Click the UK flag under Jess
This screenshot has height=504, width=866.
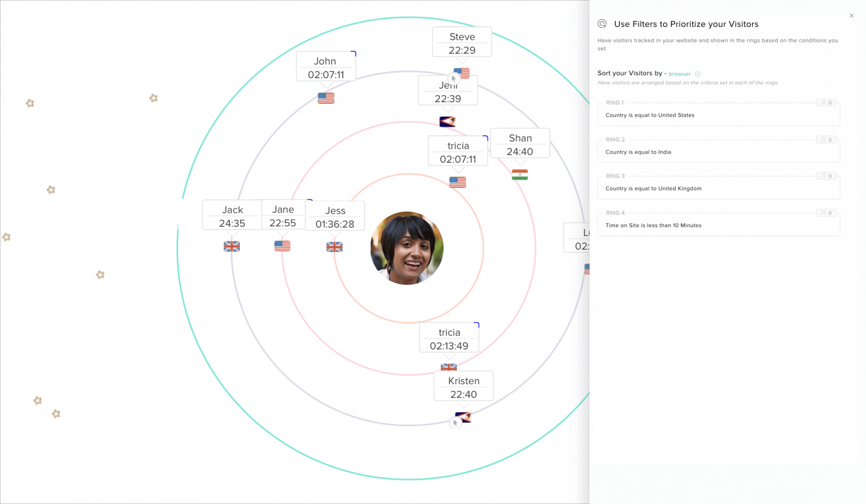334,247
